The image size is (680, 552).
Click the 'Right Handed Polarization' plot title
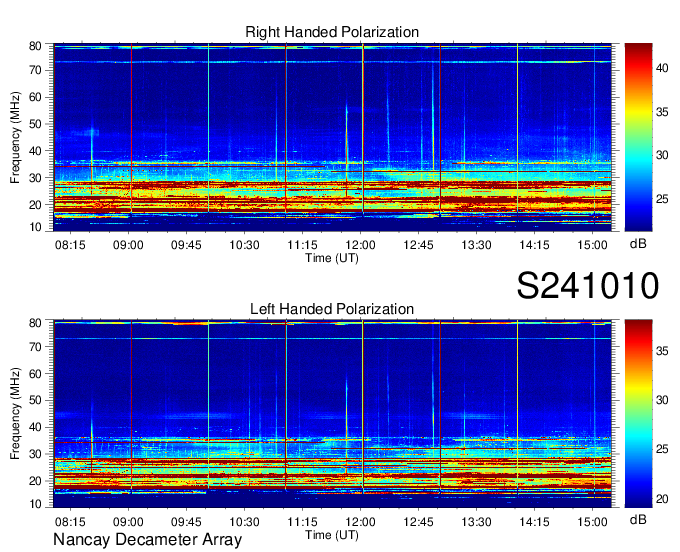(332, 32)
